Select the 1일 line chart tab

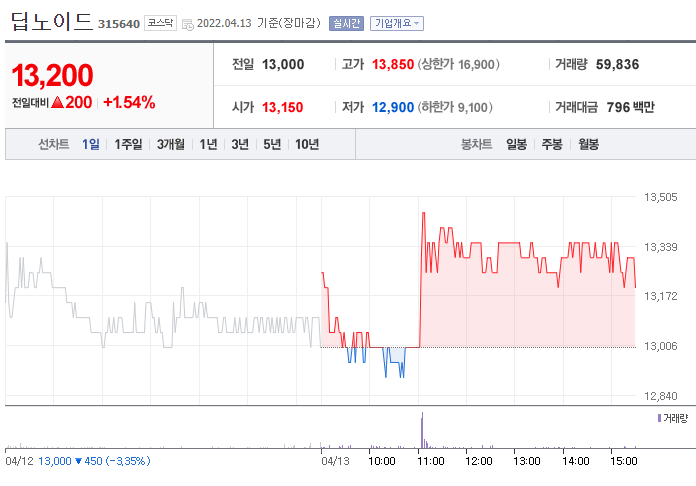pos(91,144)
